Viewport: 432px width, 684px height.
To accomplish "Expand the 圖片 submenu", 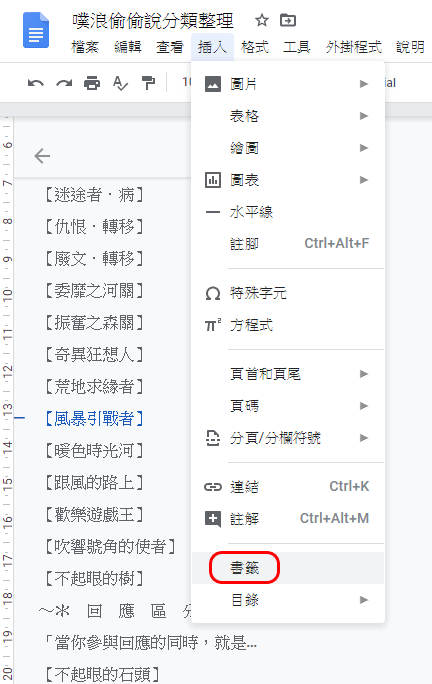I will [288, 84].
